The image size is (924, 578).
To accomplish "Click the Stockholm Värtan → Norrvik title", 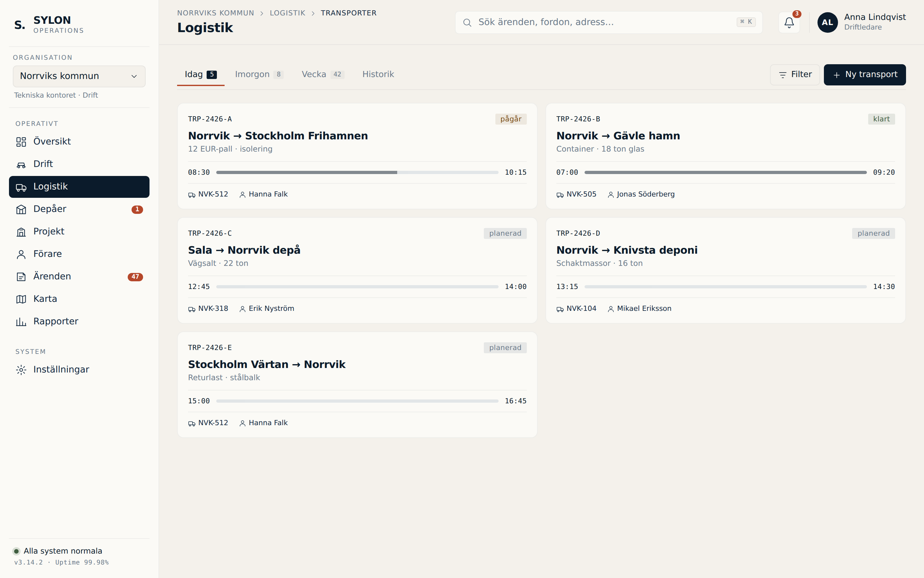I will click(x=267, y=364).
